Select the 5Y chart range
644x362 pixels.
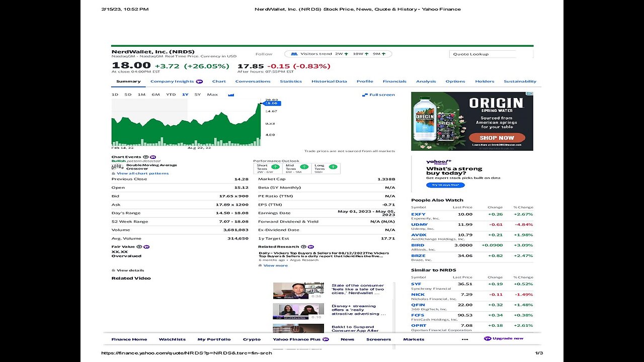tap(198, 95)
